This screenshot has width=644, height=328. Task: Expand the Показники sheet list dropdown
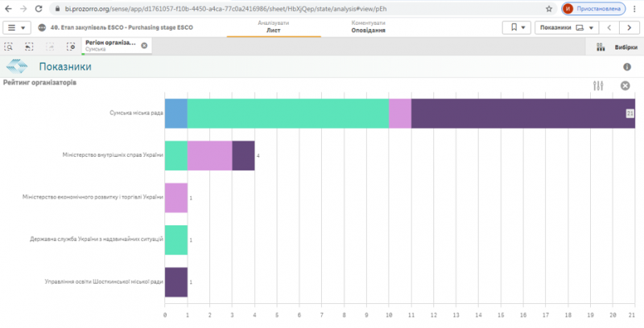pos(567,27)
